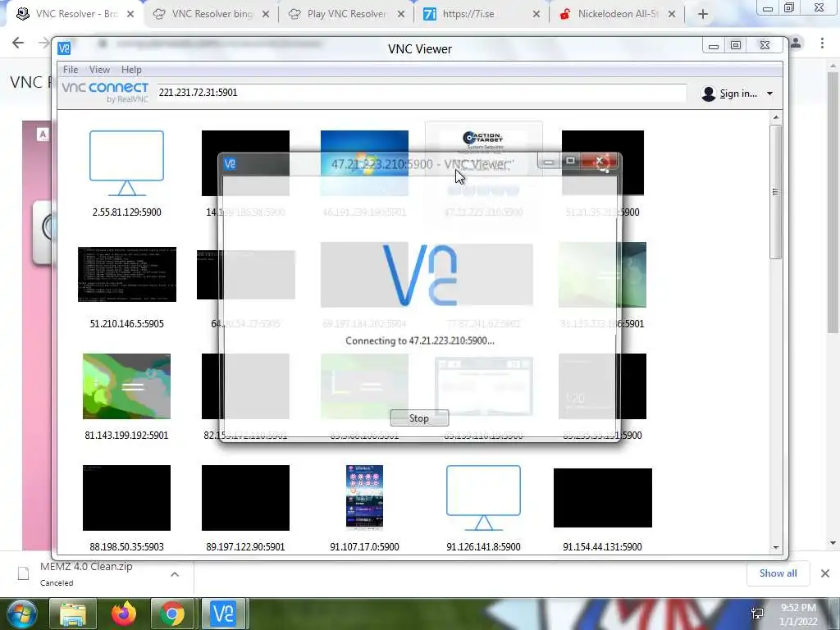Open a new browser tab
This screenshot has width=840, height=630.
coord(703,15)
